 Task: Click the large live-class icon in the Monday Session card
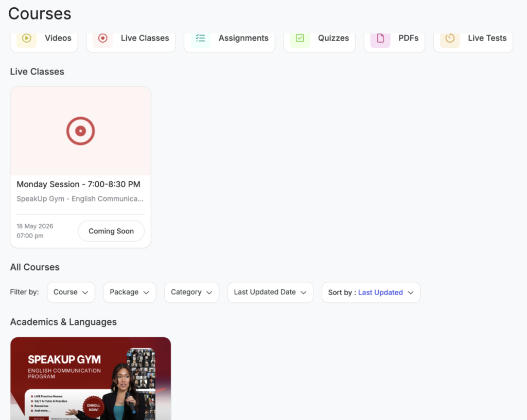tap(80, 131)
